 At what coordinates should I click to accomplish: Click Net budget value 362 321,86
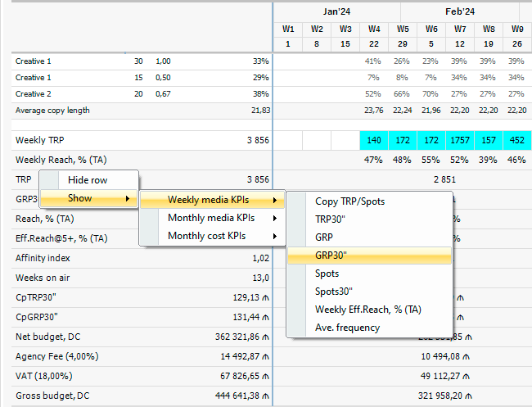237,337
